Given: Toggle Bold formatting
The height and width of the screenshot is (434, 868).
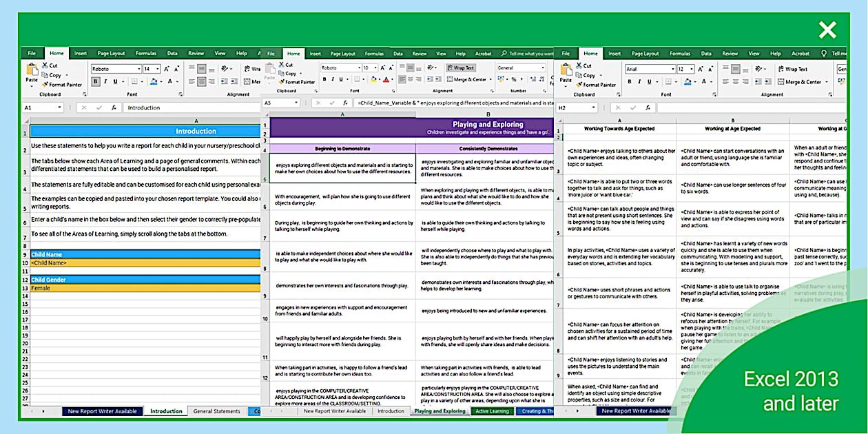Looking at the screenshot, I should coord(95,81).
